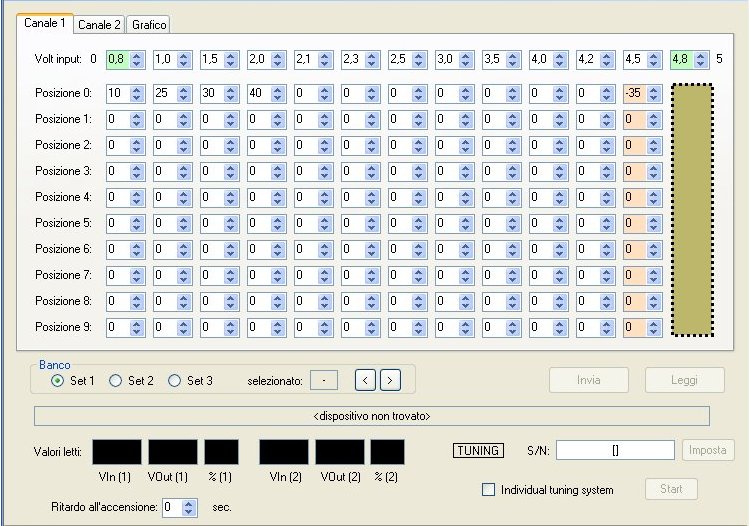Click the Volt input field showing 4,8
The height and width of the screenshot is (526, 750).
(683, 59)
